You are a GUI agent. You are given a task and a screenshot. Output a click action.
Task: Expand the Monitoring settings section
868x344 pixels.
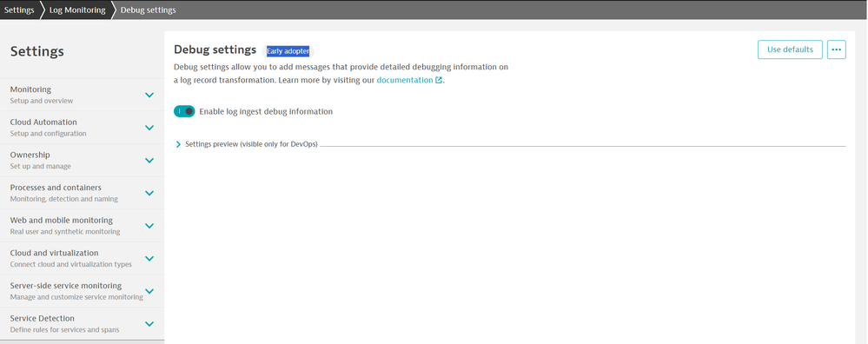pyautogui.click(x=149, y=95)
